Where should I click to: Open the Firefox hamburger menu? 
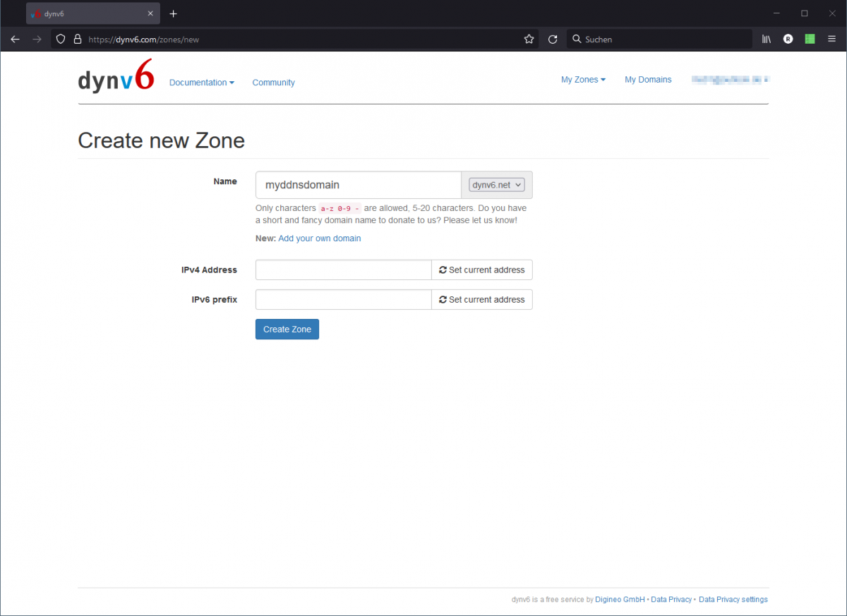point(831,40)
